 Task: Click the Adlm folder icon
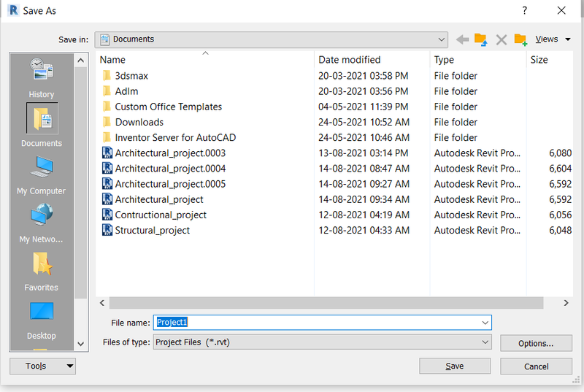point(107,91)
